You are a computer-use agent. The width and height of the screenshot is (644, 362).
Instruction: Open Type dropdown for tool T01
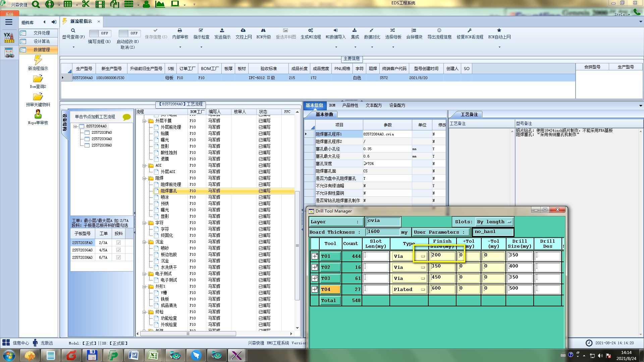(423, 256)
